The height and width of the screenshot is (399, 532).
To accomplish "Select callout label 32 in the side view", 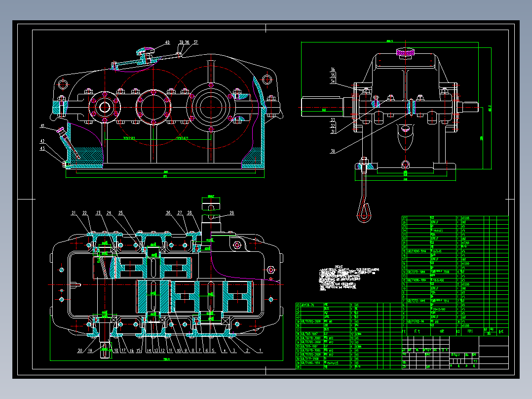I will (x=333, y=125).
